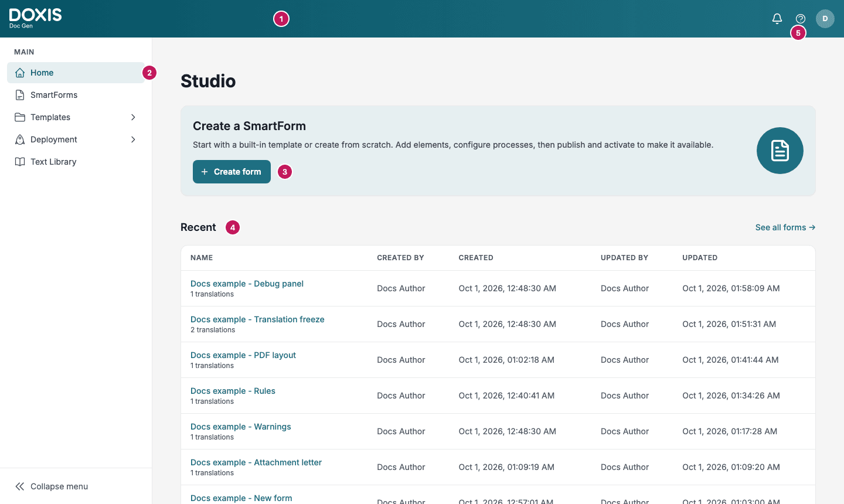Click the SmartForms document icon

(x=20, y=95)
